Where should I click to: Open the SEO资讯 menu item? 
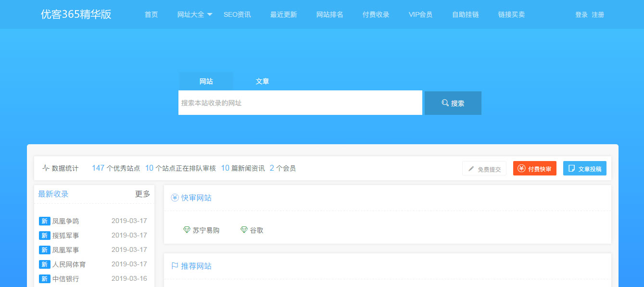pyautogui.click(x=237, y=14)
